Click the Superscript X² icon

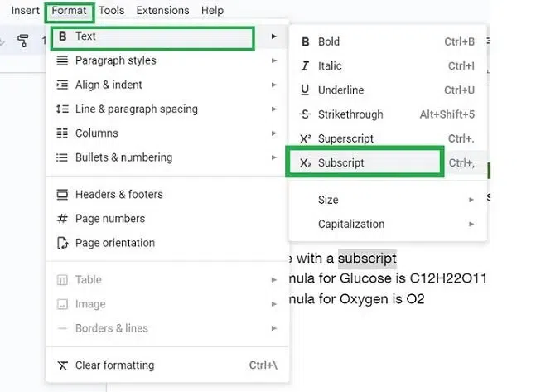(305, 138)
